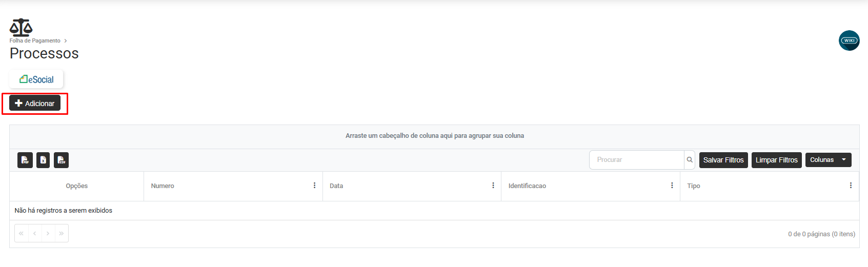Export the table to Excel
868x267 pixels.
43,160
